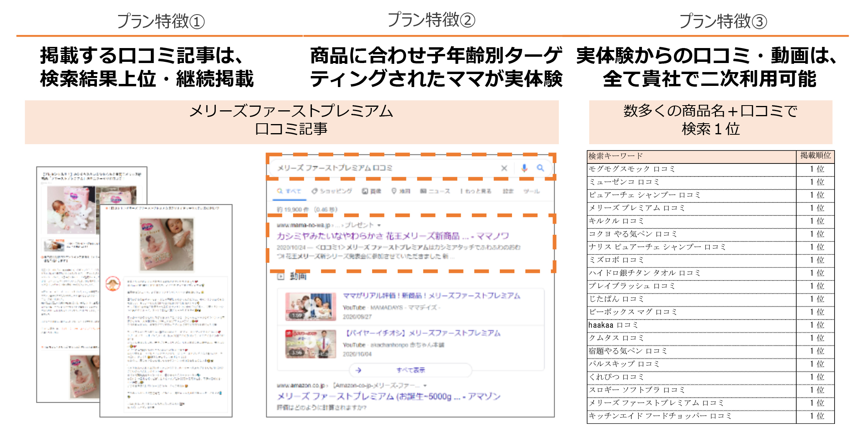Expand the arrow beside the Amazon breadcrumb
868x438 pixels.
pyautogui.click(x=425, y=386)
